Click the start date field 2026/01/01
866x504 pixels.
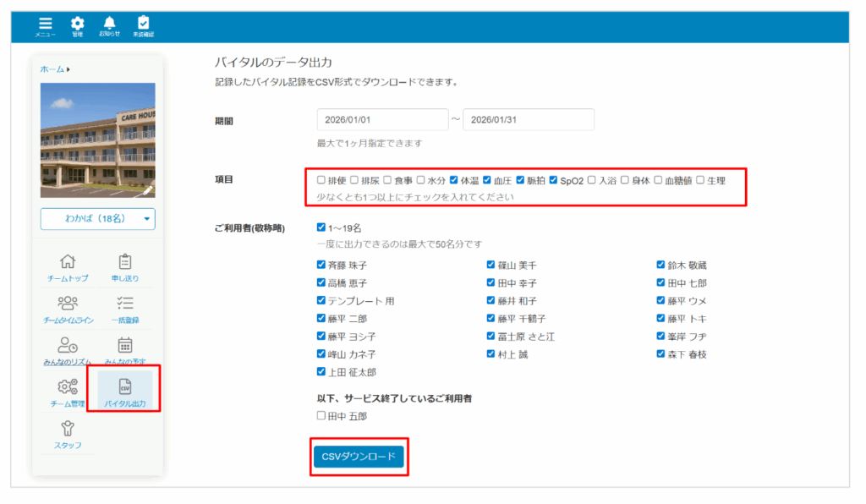click(x=382, y=120)
